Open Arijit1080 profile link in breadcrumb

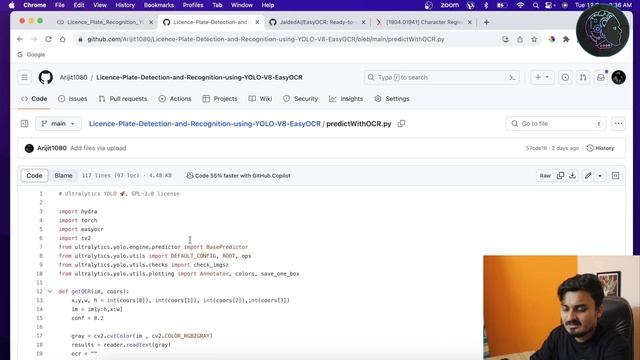point(73,77)
